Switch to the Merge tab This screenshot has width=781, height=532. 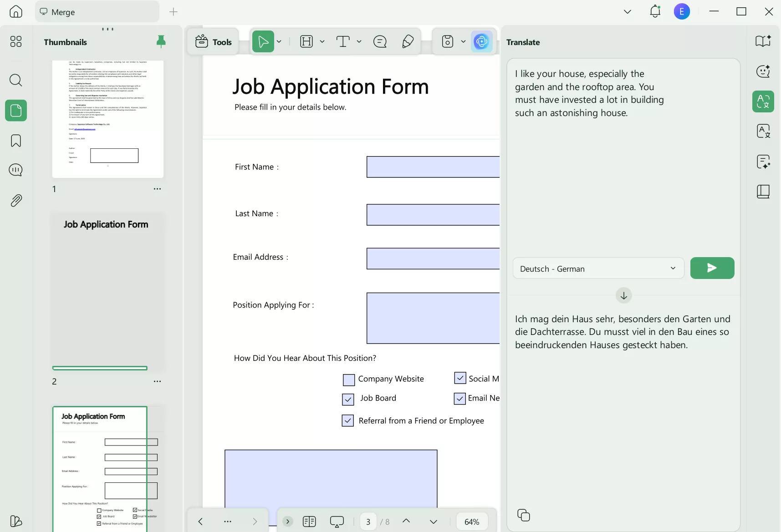tap(97, 12)
